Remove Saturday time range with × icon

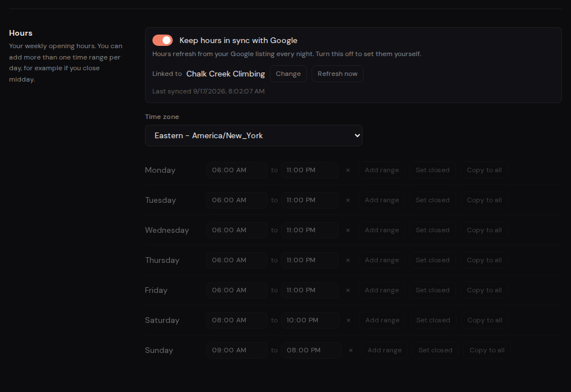(348, 320)
